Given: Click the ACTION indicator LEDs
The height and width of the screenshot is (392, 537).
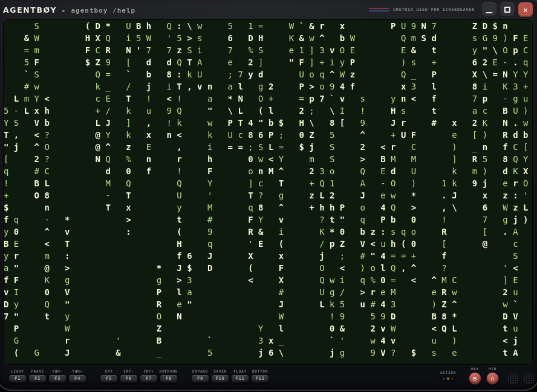Looking at the screenshot, I should 448,379.
